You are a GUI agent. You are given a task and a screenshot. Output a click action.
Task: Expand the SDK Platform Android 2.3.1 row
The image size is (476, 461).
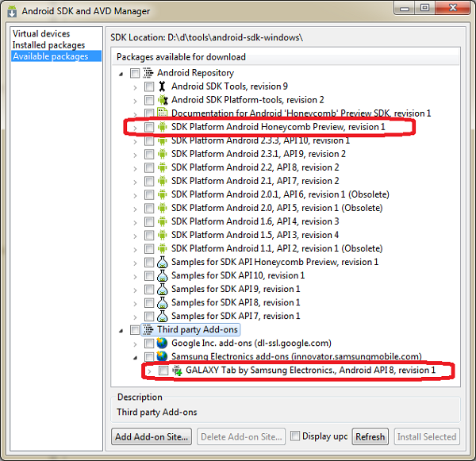coord(135,156)
